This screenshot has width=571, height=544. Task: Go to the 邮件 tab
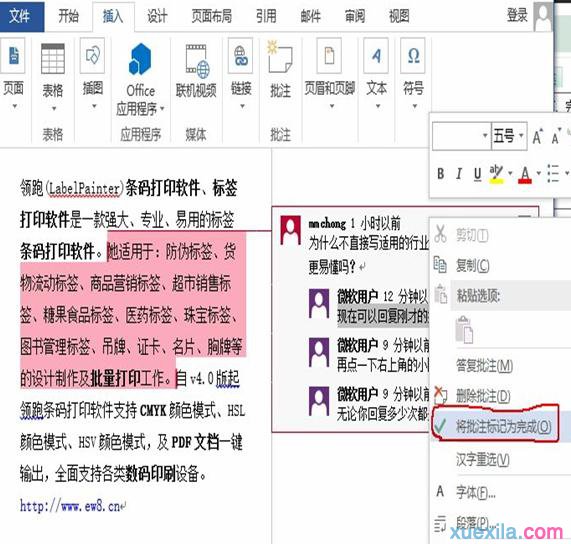tap(310, 16)
